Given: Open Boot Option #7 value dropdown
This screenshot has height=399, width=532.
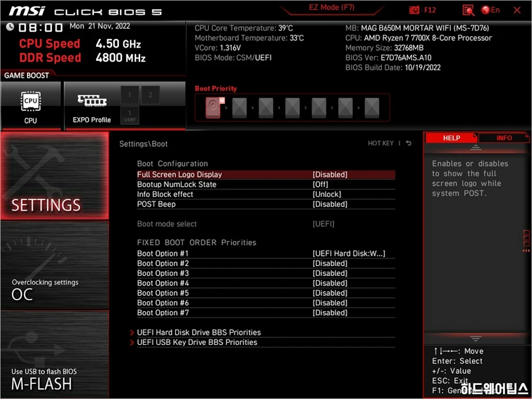Looking at the screenshot, I should click(x=330, y=312).
